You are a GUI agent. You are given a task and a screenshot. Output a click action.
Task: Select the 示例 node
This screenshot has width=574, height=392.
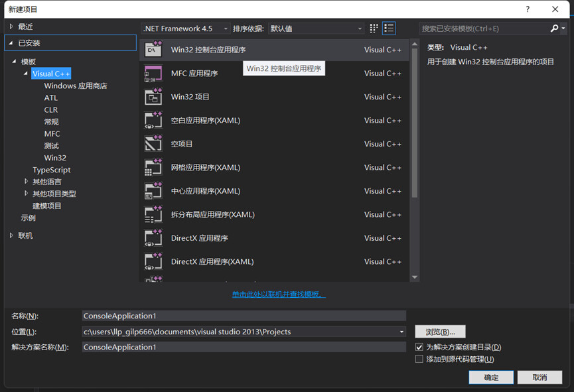[x=28, y=218]
